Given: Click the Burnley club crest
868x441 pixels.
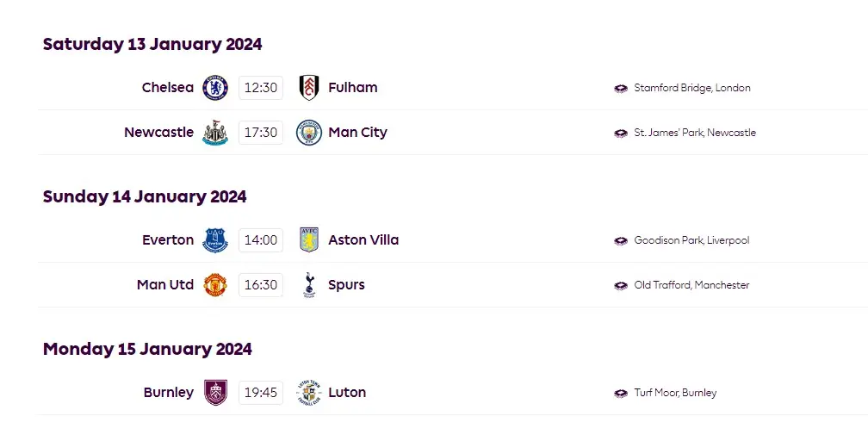Looking at the screenshot, I should pyautogui.click(x=215, y=392).
